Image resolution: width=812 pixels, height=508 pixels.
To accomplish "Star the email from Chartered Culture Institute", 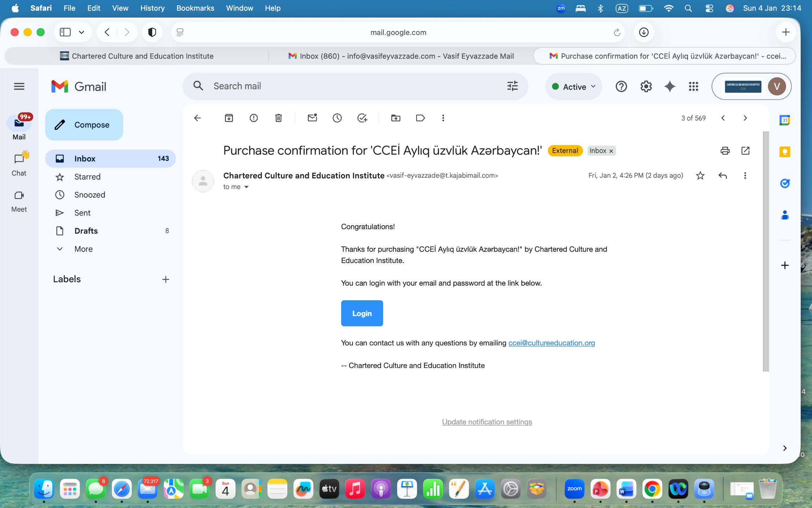I will click(700, 175).
